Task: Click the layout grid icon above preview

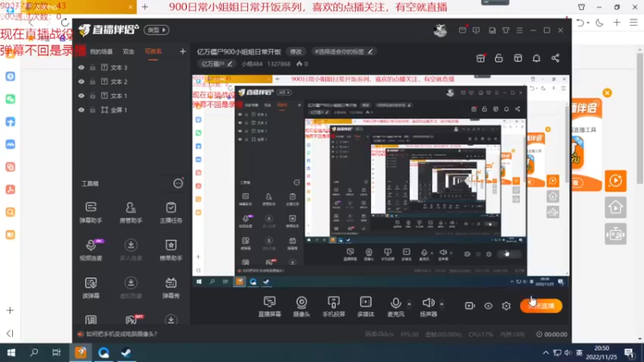Action: pos(518,58)
